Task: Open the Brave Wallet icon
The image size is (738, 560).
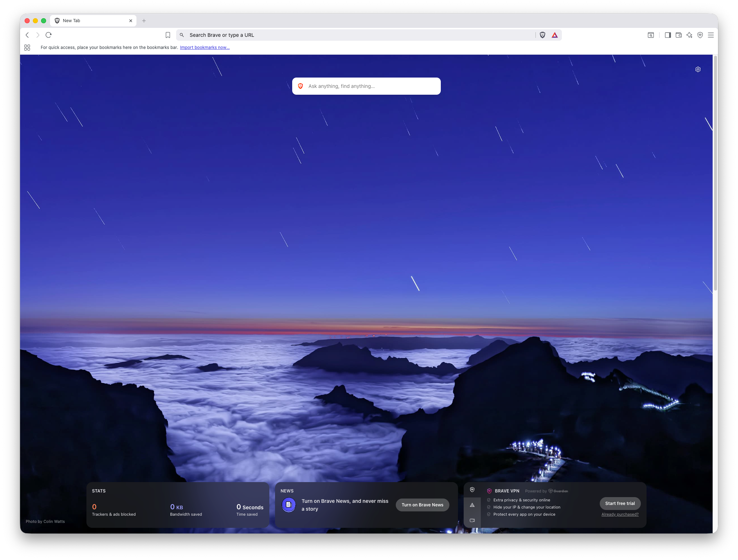Action: 679,35
